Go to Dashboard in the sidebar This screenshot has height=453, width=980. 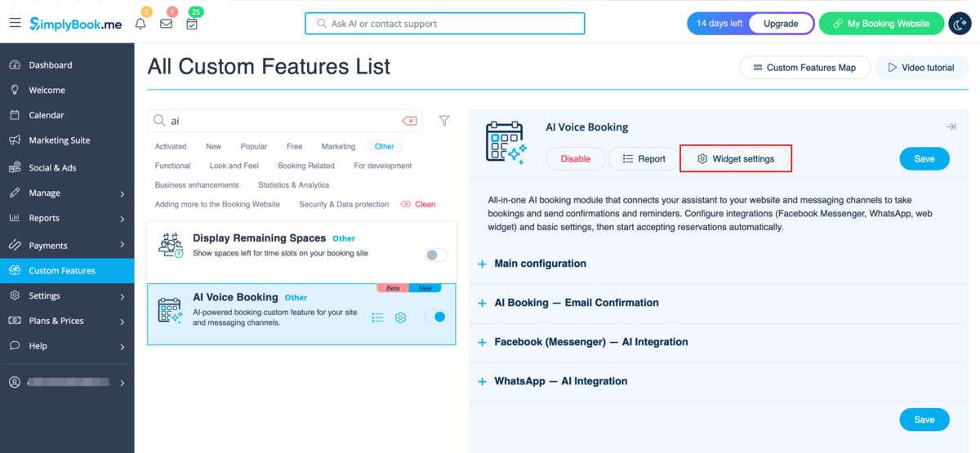click(x=50, y=65)
